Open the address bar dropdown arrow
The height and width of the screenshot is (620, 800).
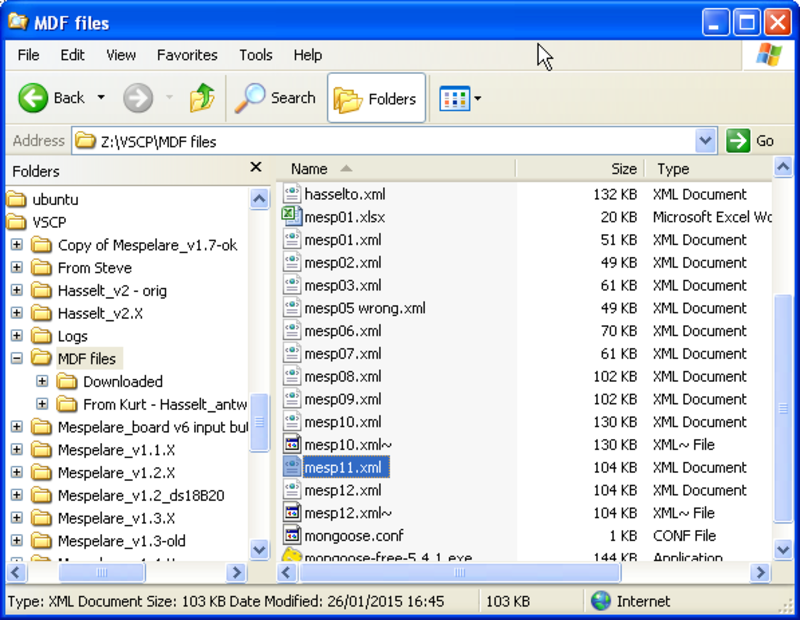point(706,141)
